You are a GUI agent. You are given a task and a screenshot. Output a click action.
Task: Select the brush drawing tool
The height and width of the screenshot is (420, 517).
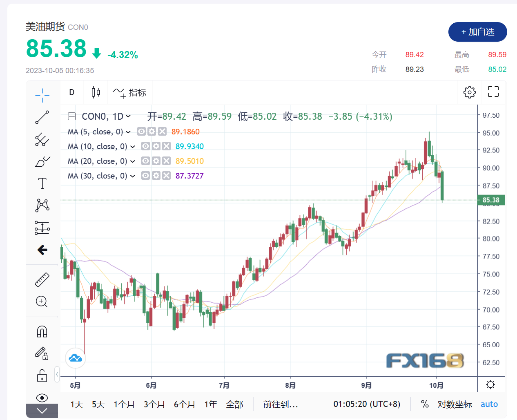coord(42,162)
